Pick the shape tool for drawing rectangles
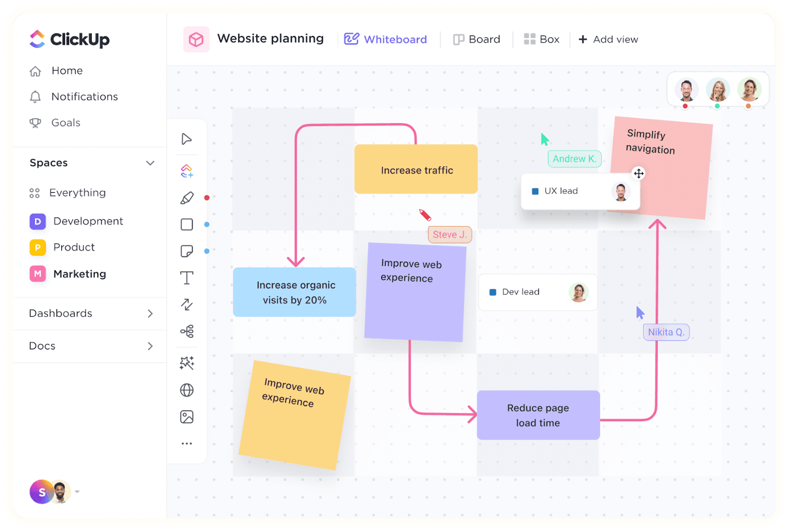The image size is (789, 532). (x=186, y=224)
